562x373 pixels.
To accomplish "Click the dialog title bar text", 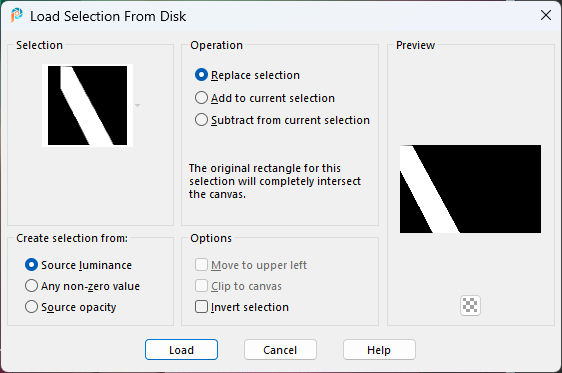I will [x=108, y=16].
